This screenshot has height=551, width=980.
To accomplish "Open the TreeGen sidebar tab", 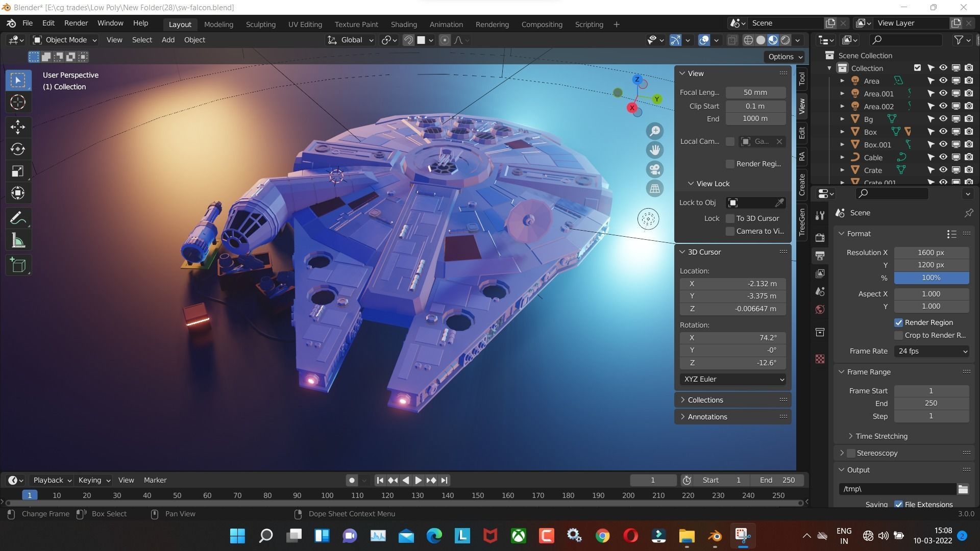I will click(802, 221).
